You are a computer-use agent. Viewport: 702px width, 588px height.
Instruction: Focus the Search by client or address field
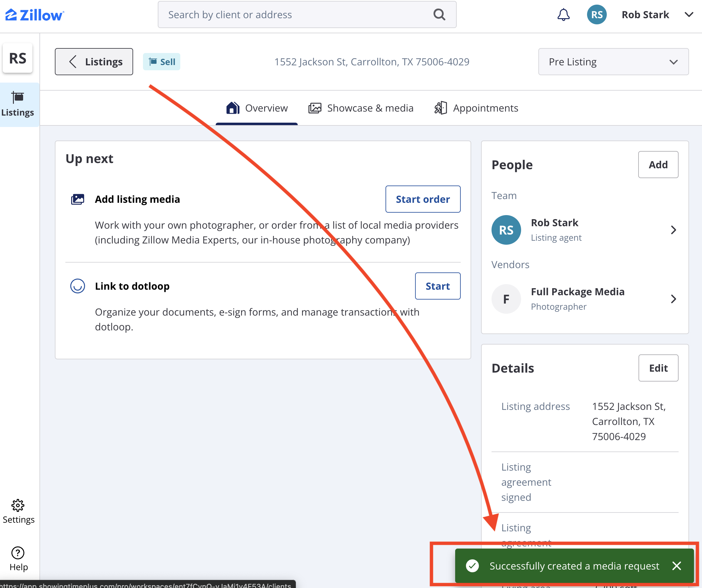tap(307, 15)
